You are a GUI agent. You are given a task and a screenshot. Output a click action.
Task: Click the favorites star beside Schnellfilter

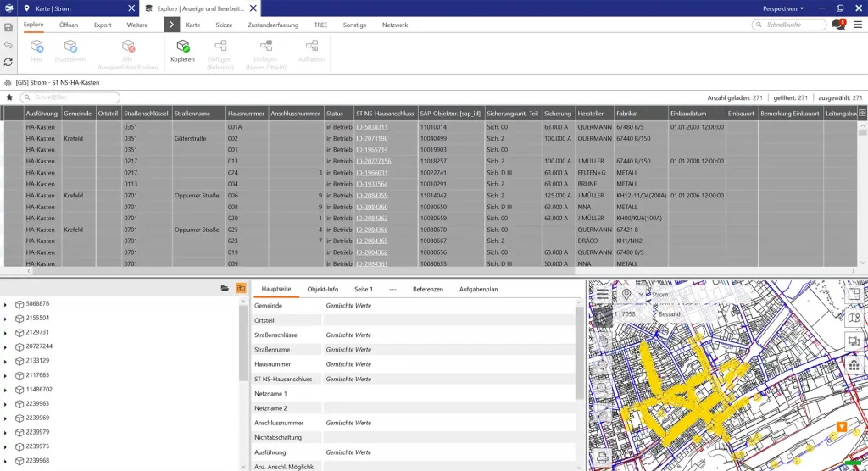pyautogui.click(x=9, y=97)
